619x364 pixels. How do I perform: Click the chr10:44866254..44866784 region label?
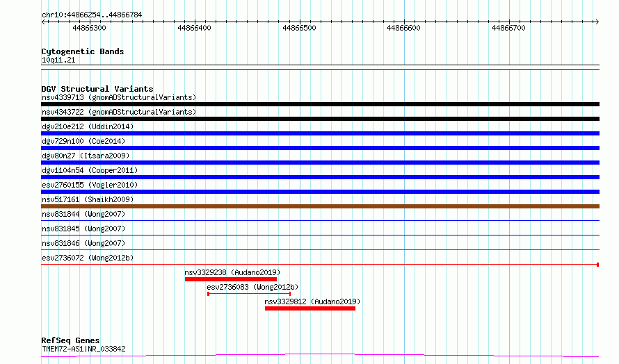pos(92,15)
